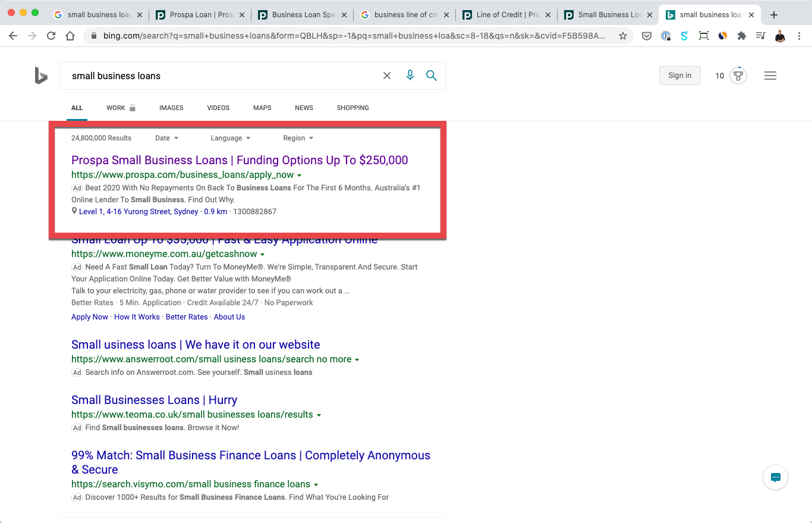The width and height of the screenshot is (812, 523).
Task: Open Microsoft Rewards trophy icon
Action: click(738, 76)
